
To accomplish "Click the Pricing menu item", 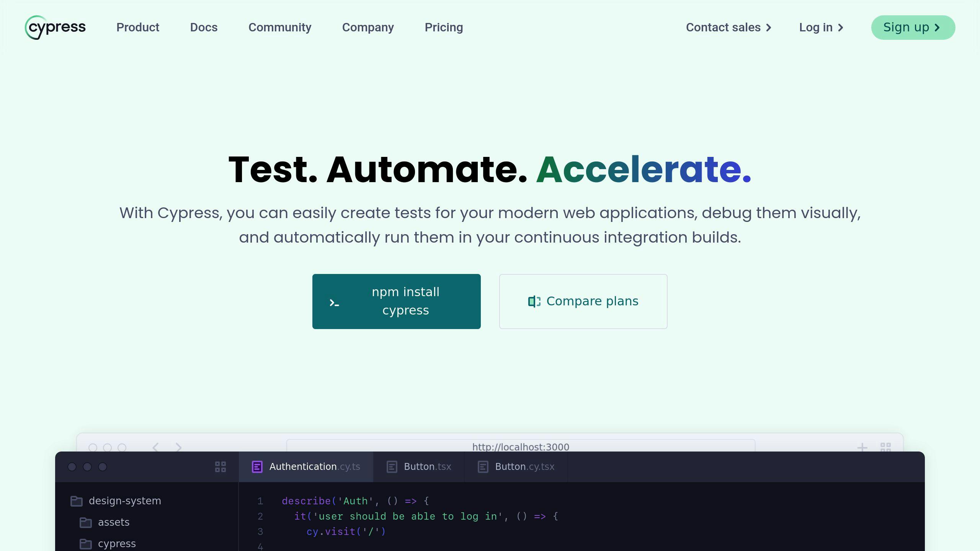I will tap(444, 28).
